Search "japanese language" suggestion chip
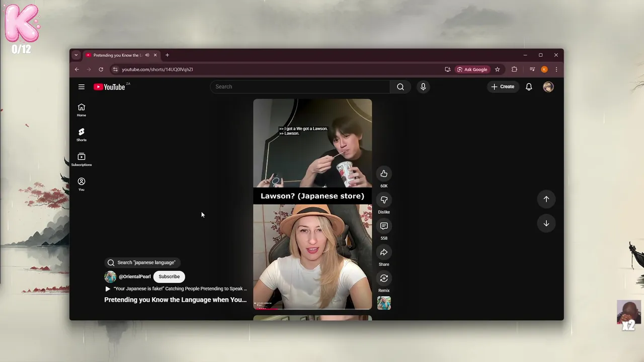Screen dimensions: 644x362 pos(143,262)
